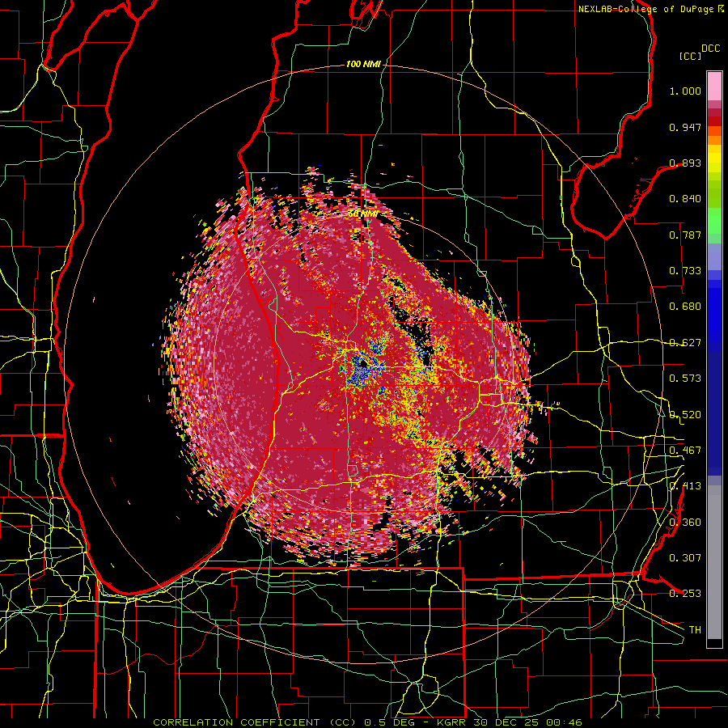728x728 pixels.
Task: Click the 0.520 legend value
Action: pyautogui.click(x=685, y=415)
